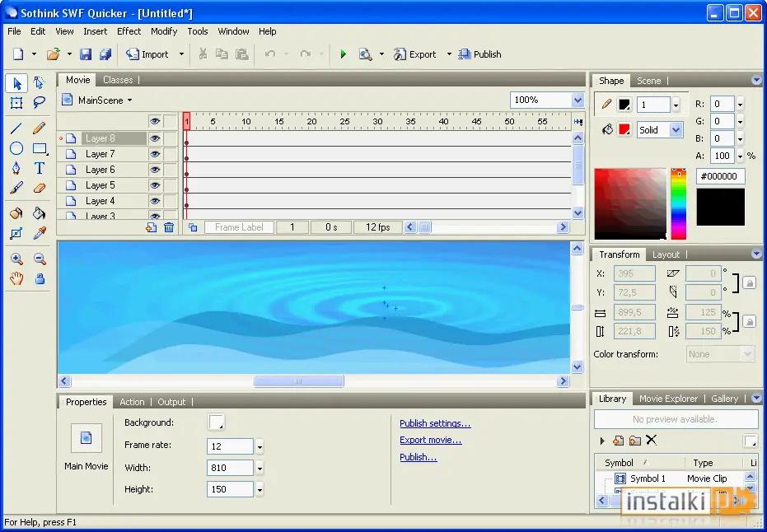This screenshot has height=532, width=767.
Task: Select the Hand pan tool
Action: click(16, 278)
